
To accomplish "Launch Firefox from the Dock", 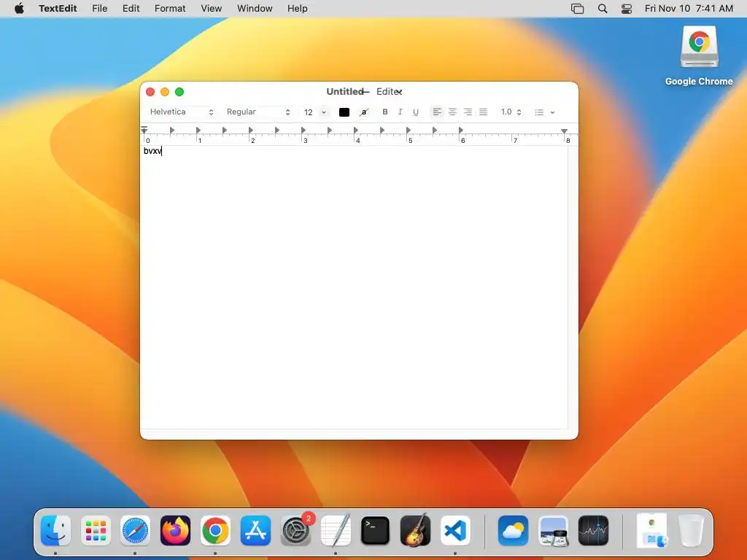I will (x=175, y=530).
